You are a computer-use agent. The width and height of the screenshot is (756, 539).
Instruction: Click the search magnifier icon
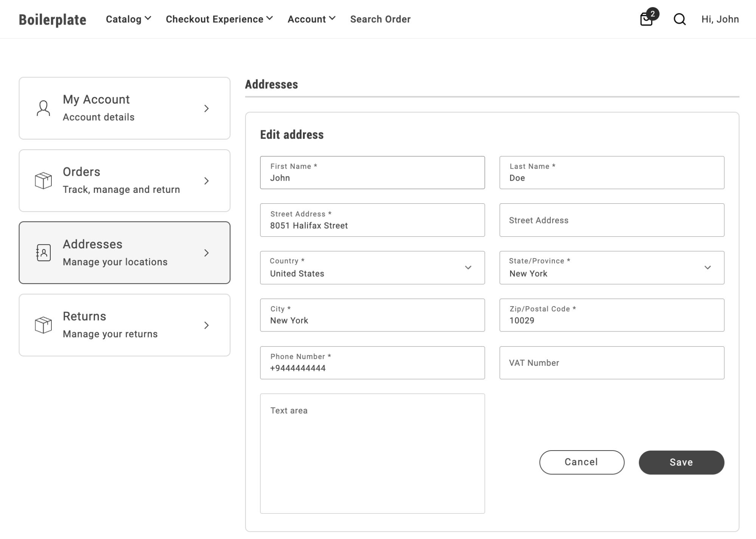pyautogui.click(x=678, y=19)
